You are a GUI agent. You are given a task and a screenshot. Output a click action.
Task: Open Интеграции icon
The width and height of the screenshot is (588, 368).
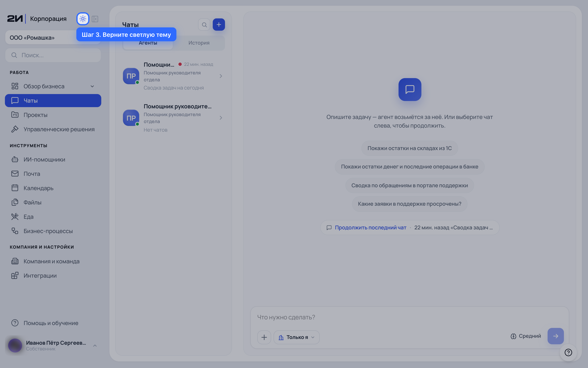click(x=15, y=276)
